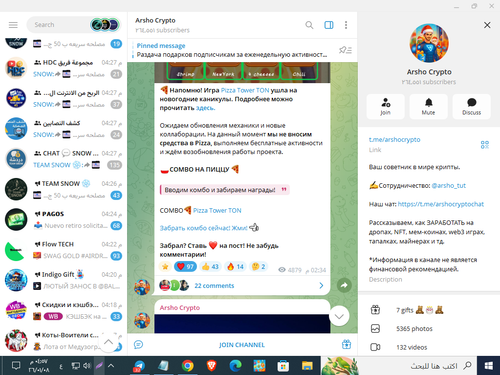Open the Indigo Gift channel
This screenshot has height=375, width=500.
(x=63, y=280)
